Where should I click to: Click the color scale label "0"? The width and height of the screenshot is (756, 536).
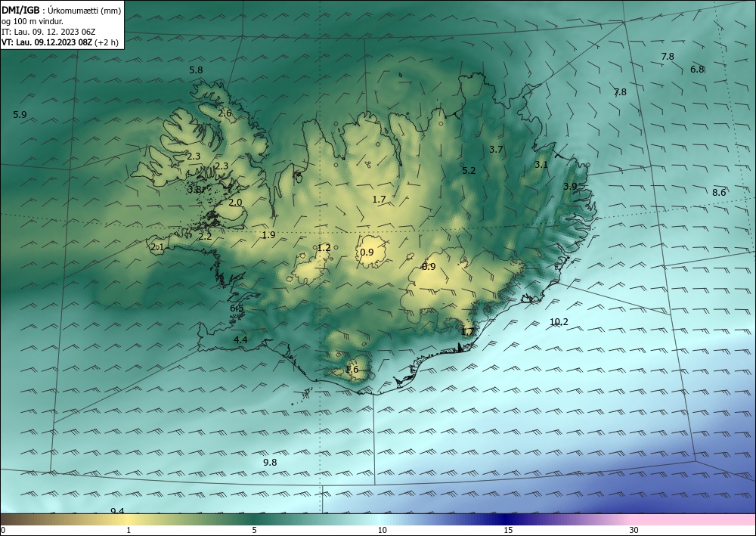[x=3, y=530]
